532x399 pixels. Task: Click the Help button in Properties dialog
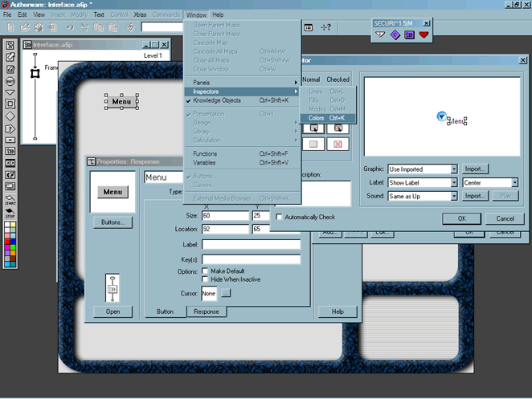coord(338,311)
